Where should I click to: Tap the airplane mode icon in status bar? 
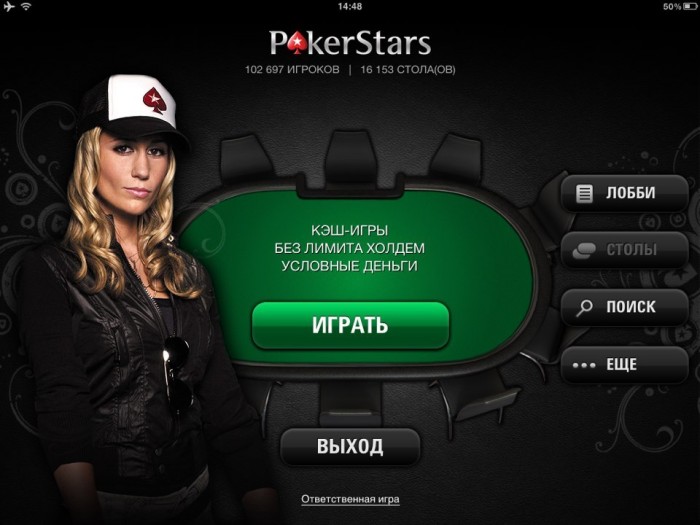(x=9, y=6)
